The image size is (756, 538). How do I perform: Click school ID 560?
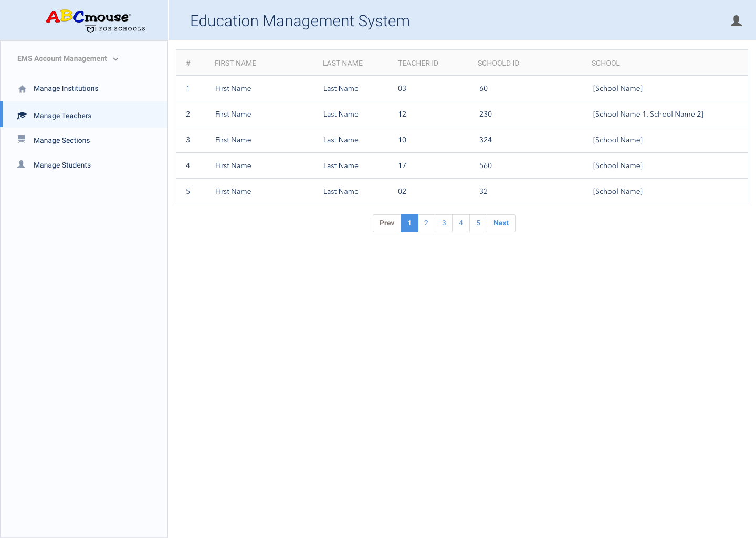[x=486, y=165]
